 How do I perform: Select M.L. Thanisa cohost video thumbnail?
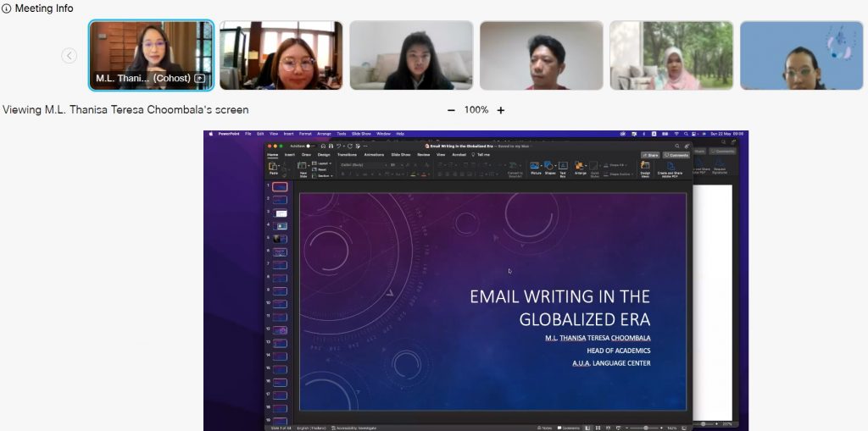point(151,55)
